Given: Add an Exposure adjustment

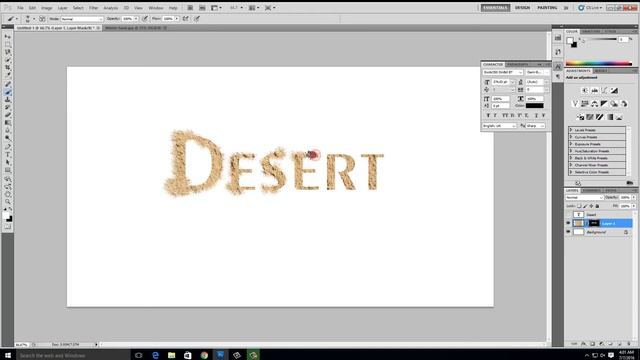Looking at the screenshot, I should point(614,90).
